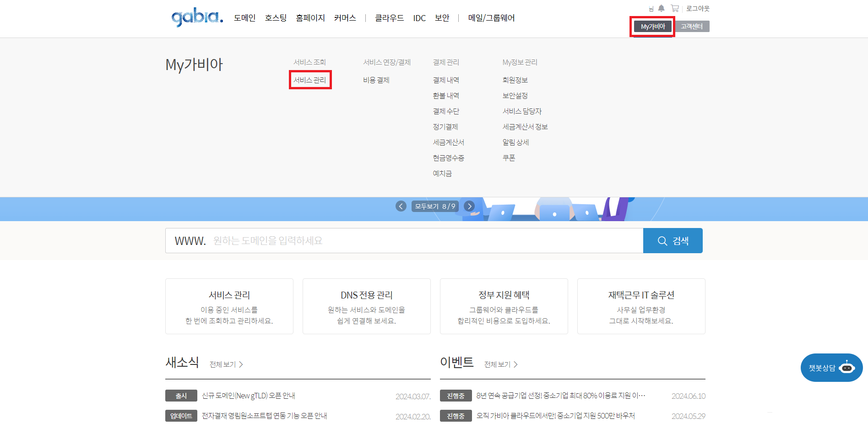
Task: Click the gabia logo
Action: pos(197,17)
